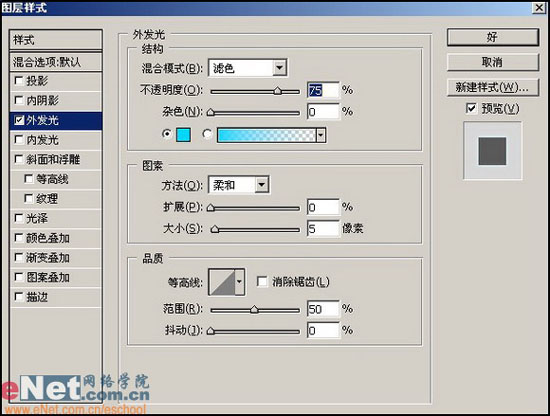Screen dimensions: 550x416
Task: Enable the 投影 drop shadow checkbox
Action: 19,81
